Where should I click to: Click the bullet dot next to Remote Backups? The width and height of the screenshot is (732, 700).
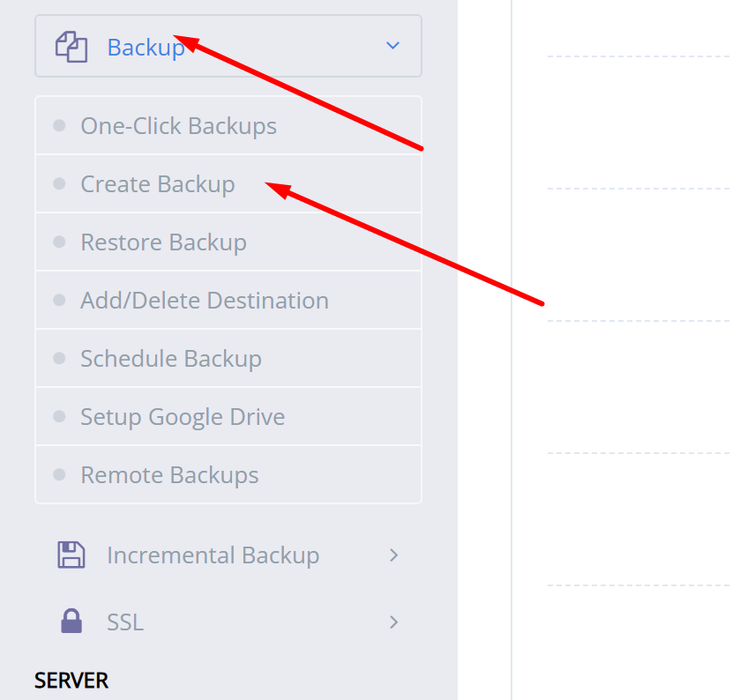[58, 474]
